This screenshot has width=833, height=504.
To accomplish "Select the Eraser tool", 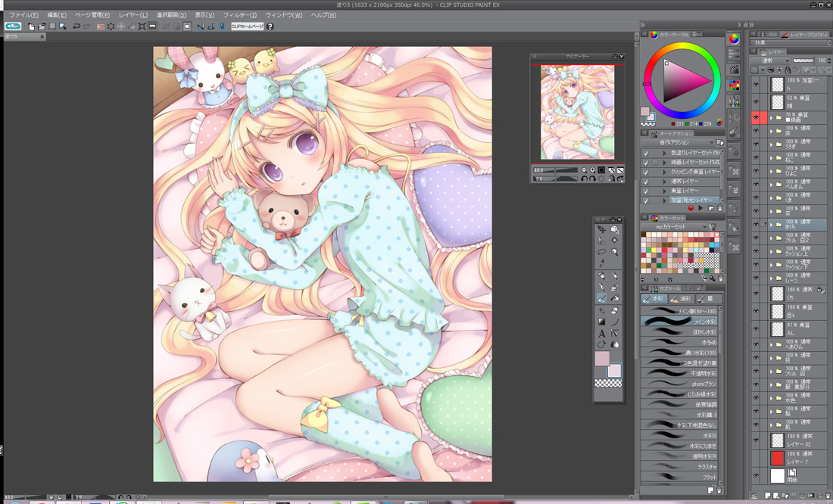I will [x=615, y=310].
